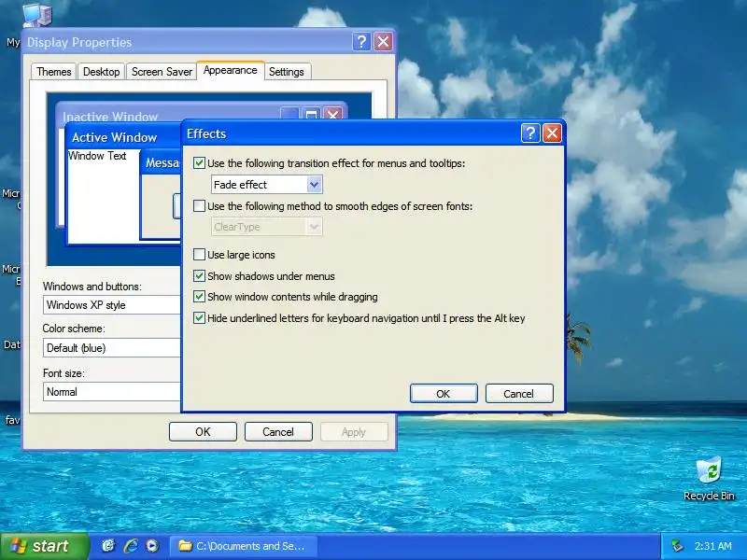Screen dimensions: 747x560
Task: Close the Effects dialog with X
Action: [552, 133]
